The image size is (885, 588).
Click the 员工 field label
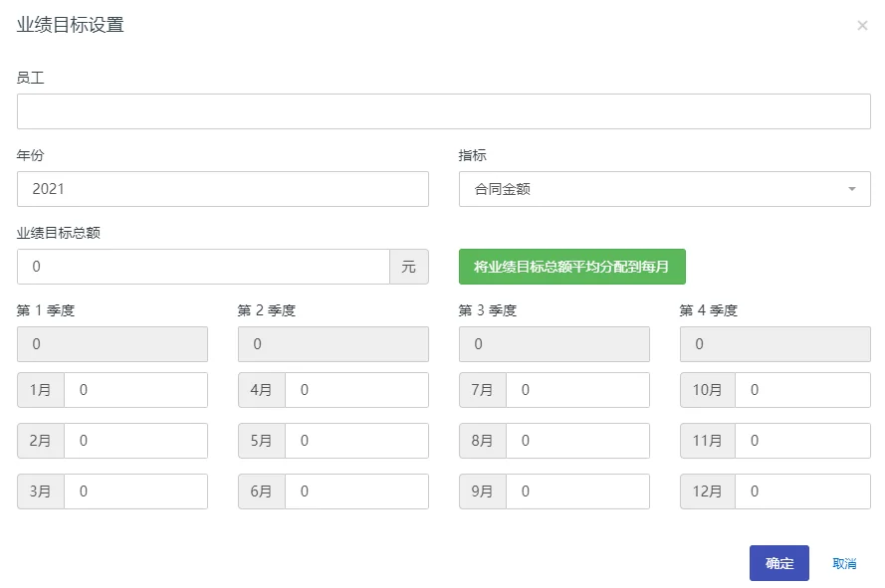click(x=31, y=78)
